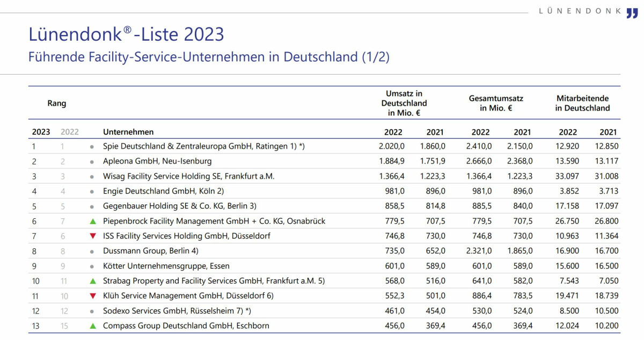Click the red down triangle beside ISS Facility Services
Image resolution: width=644 pixels, height=340 pixels.
point(92,236)
